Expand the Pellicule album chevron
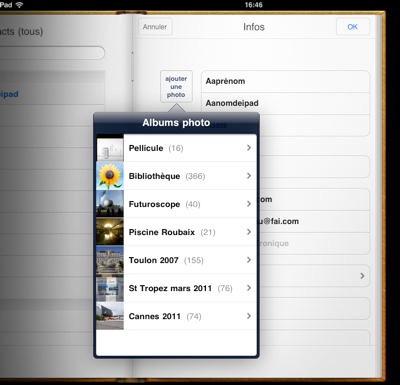400x385 pixels. [x=249, y=148]
